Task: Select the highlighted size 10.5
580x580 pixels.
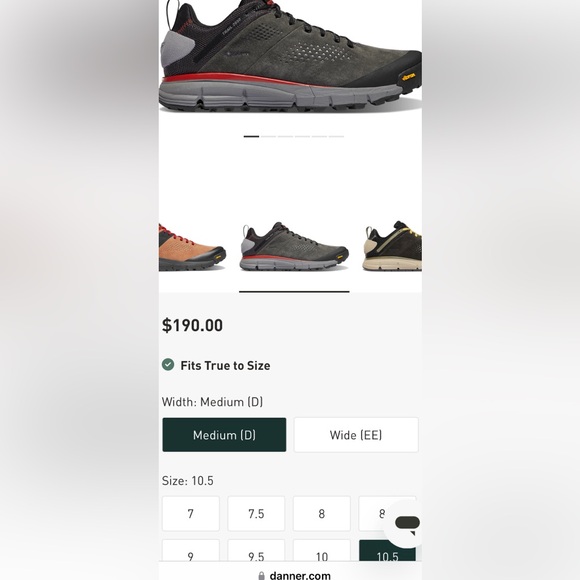Action: [x=387, y=551]
